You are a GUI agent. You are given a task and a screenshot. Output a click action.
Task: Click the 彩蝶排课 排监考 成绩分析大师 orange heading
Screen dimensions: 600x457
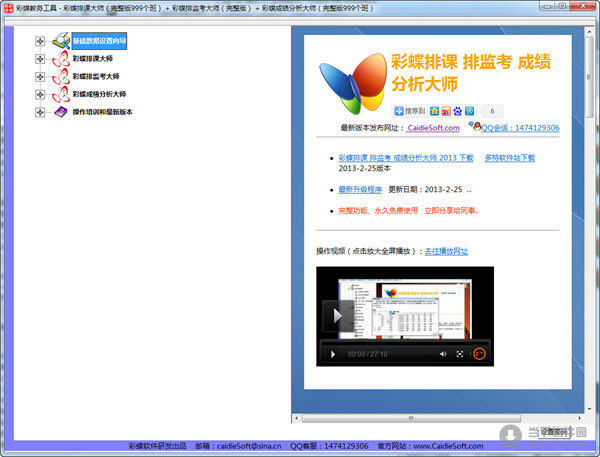point(471,72)
